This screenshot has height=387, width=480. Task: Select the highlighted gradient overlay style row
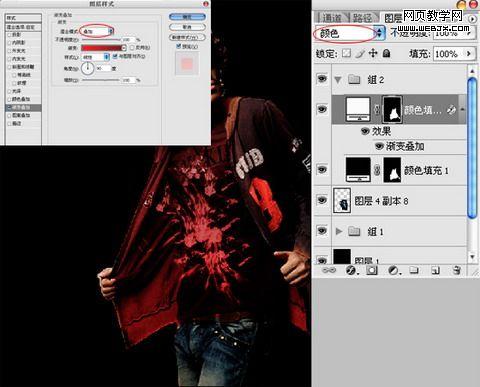pyautogui.click(x=23, y=107)
